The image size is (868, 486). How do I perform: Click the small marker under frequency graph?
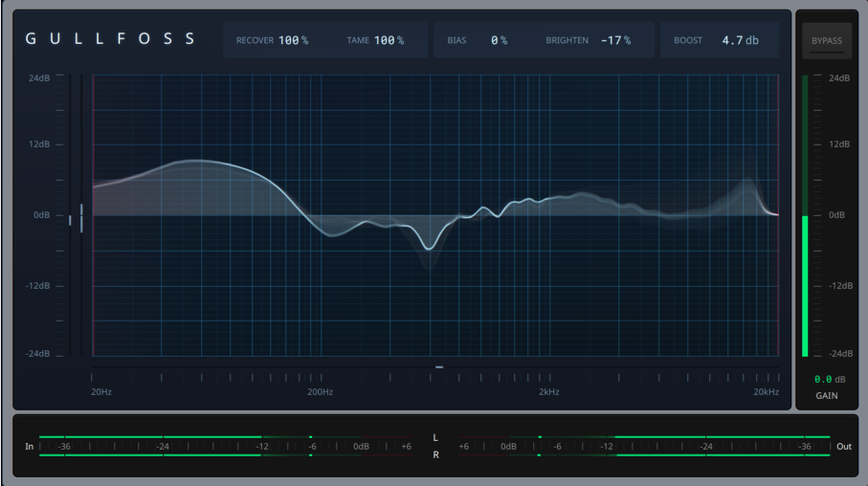[x=439, y=367]
